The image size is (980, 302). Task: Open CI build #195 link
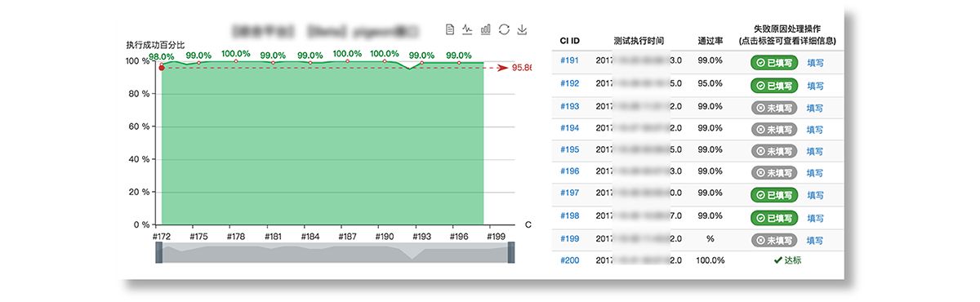(569, 150)
